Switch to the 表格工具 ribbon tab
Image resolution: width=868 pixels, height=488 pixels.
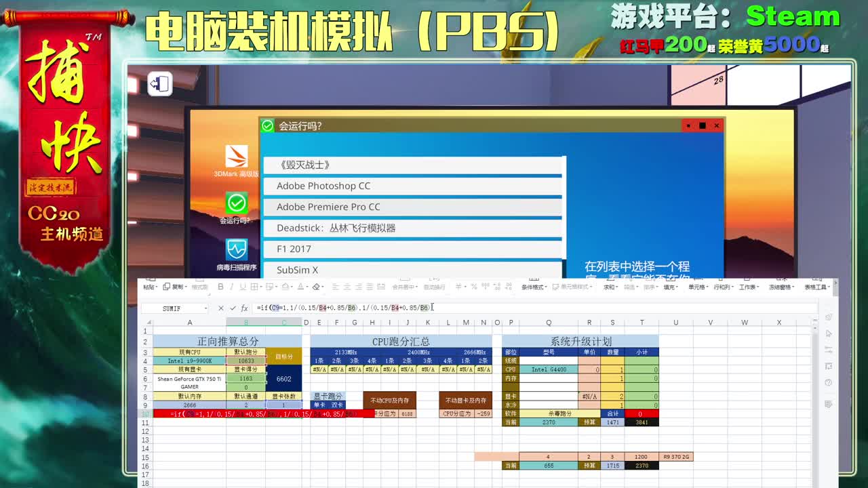coord(815,286)
